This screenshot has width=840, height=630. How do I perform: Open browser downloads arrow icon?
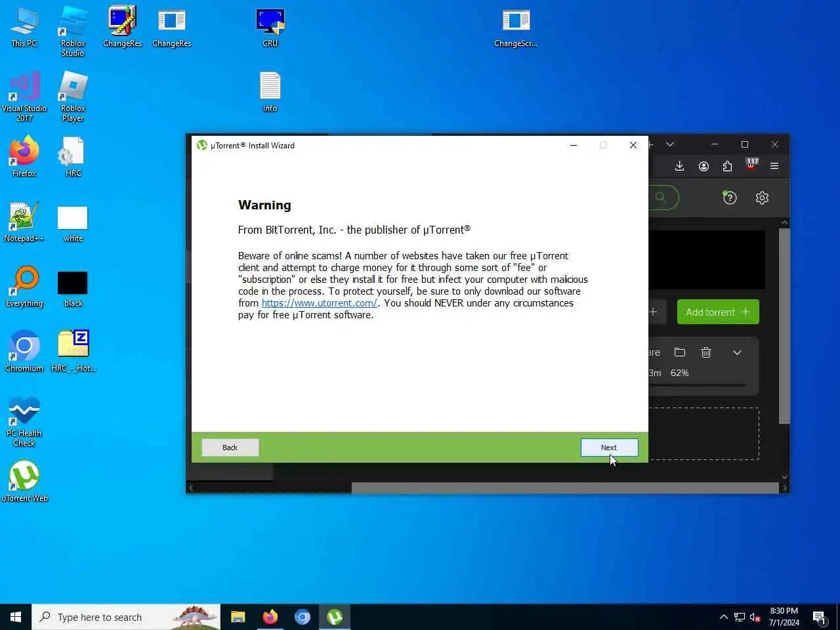point(679,166)
